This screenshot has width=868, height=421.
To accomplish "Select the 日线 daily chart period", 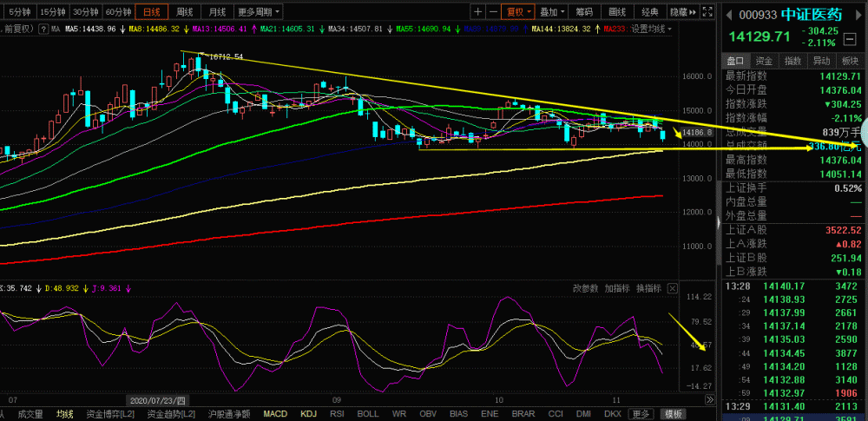I will (151, 11).
